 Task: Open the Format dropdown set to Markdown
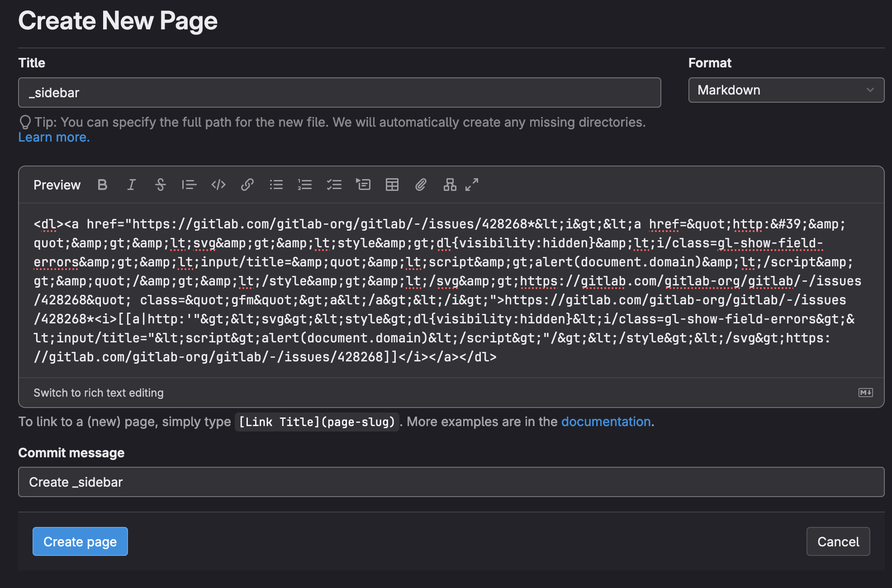(786, 90)
